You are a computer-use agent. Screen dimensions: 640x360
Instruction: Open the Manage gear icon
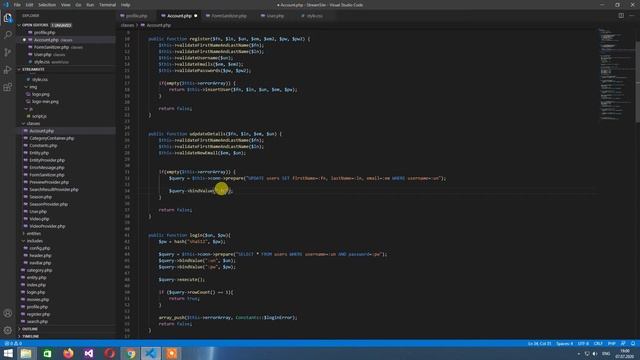[8, 330]
